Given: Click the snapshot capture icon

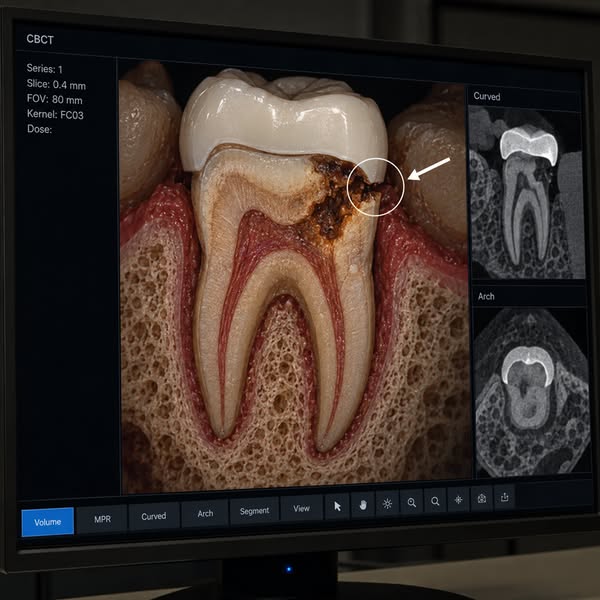Looking at the screenshot, I should 482,498.
